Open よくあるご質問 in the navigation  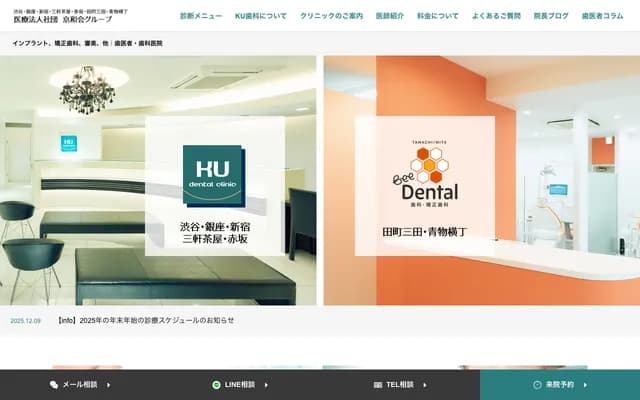[496, 16]
